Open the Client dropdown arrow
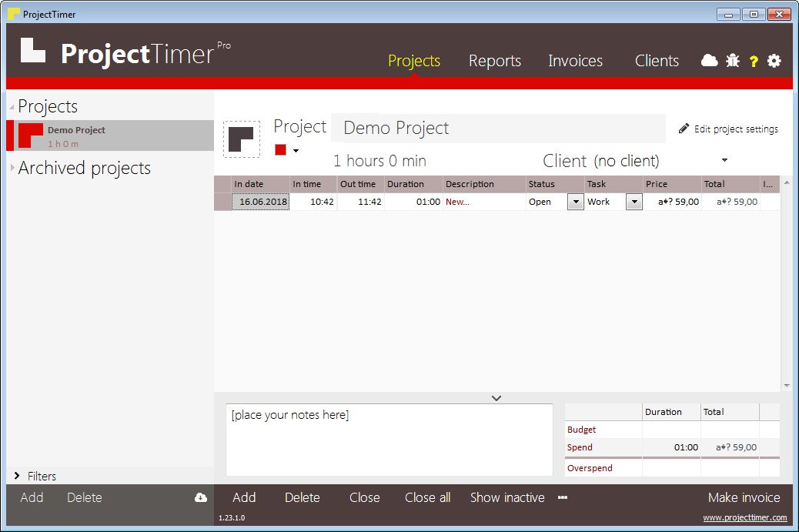The height and width of the screenshot is (532, 799). [x=724, y=160]
